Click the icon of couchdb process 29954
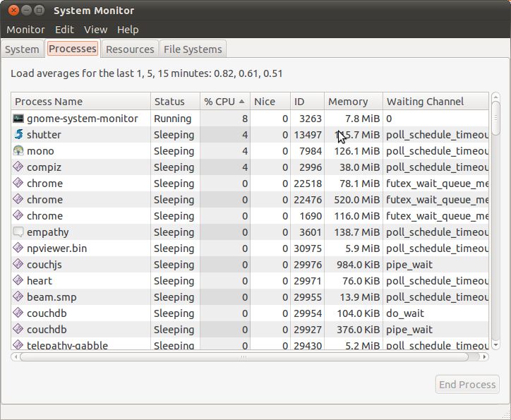The height and width of the screenshot is (420, 511). click(x=18, y=313)
